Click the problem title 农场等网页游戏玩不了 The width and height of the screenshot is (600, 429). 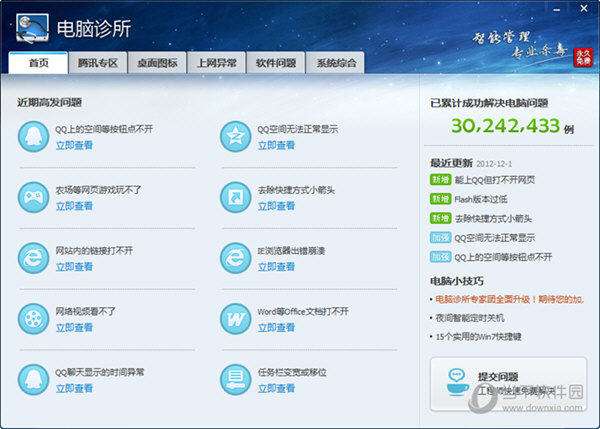tap(98, 190)
